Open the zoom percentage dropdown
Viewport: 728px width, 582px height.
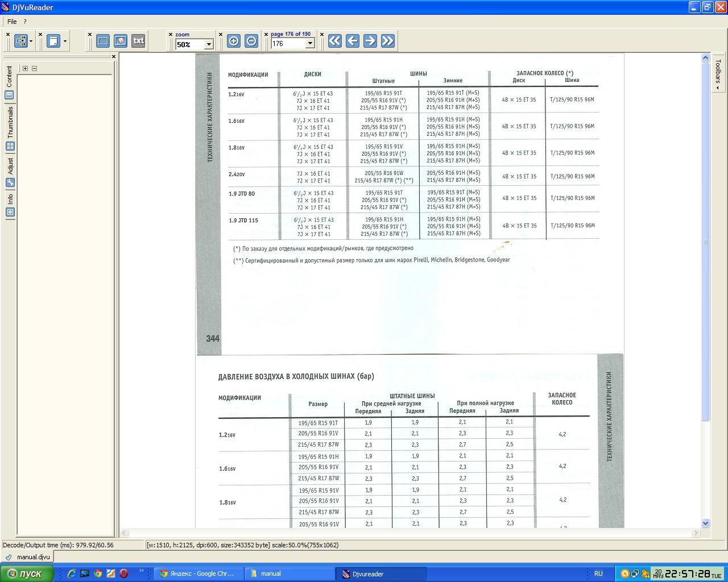coord(209,44)
